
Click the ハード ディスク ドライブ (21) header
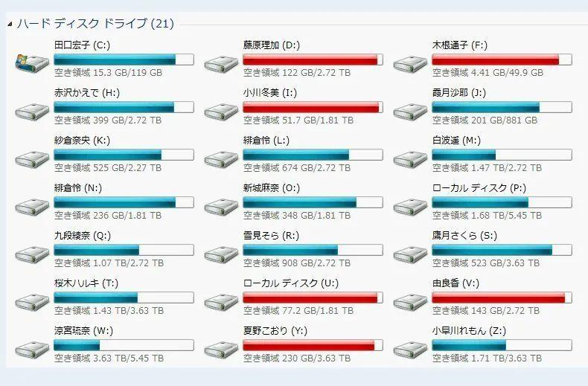(x=95, y=24)
